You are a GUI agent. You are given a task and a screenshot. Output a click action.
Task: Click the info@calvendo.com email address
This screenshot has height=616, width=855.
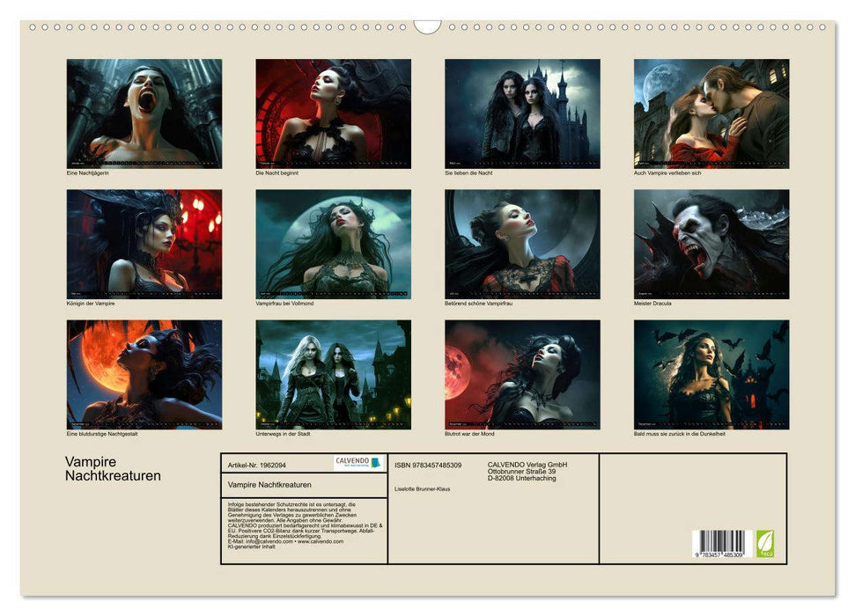(x=264, y=543)
